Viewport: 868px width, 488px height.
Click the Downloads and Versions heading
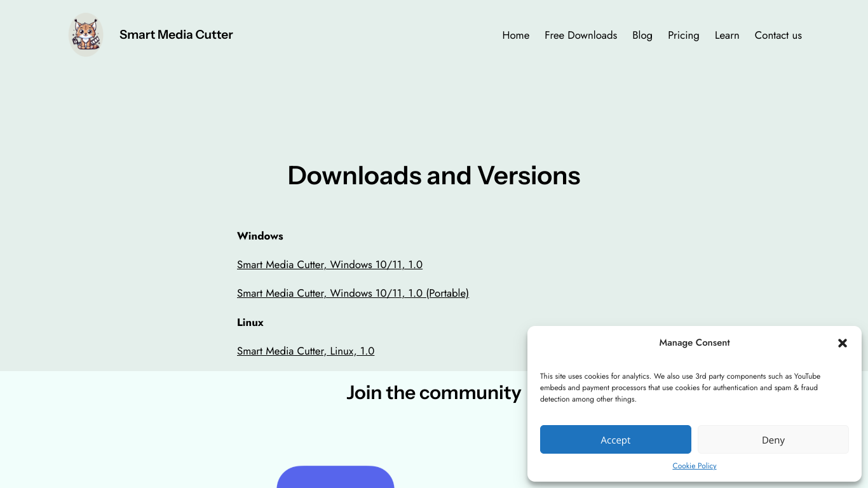[x=434, y=175]
